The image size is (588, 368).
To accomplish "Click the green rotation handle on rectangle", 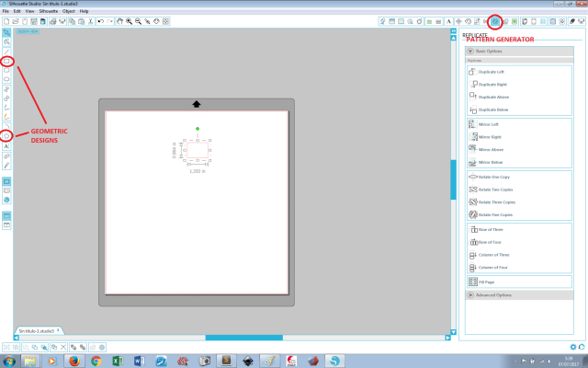I will (x=198, y=129).
